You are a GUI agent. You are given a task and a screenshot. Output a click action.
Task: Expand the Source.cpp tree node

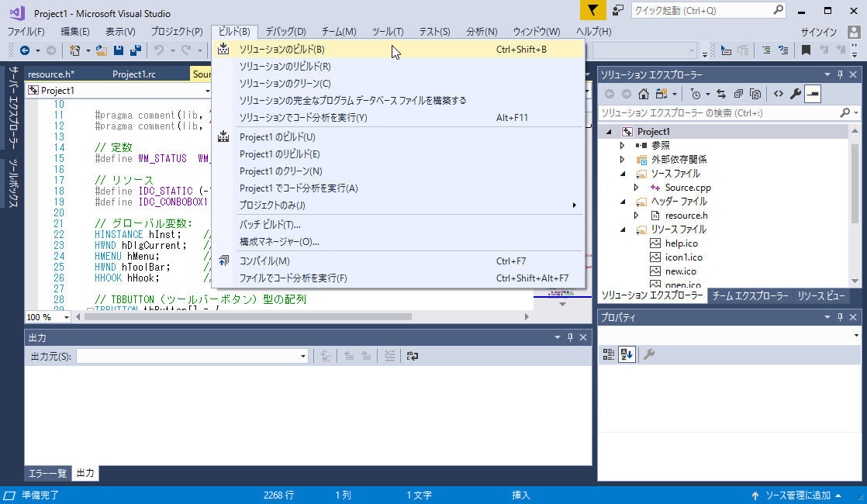(x=637, y=188)
